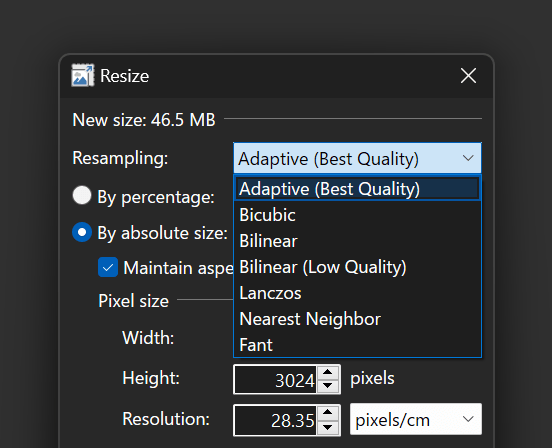Viewport: 552px width, 448px height.
Task: Click into the Height value field
Action: click(x=275, y=379)
